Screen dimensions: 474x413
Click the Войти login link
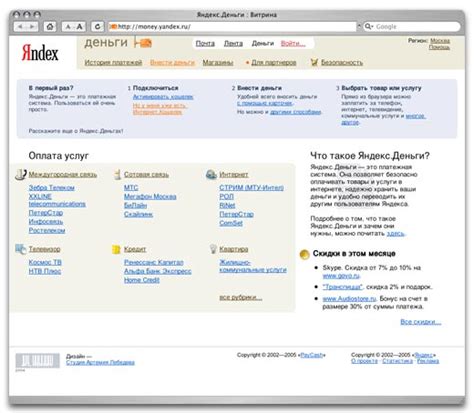pos(293,43)
